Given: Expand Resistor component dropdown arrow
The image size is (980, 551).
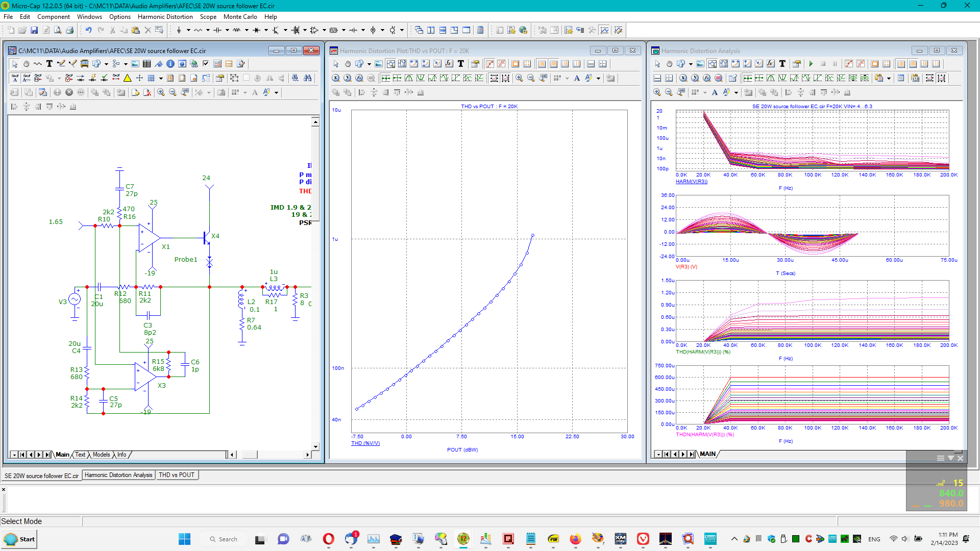Looking at the screenshot, I should coord(208,31).
